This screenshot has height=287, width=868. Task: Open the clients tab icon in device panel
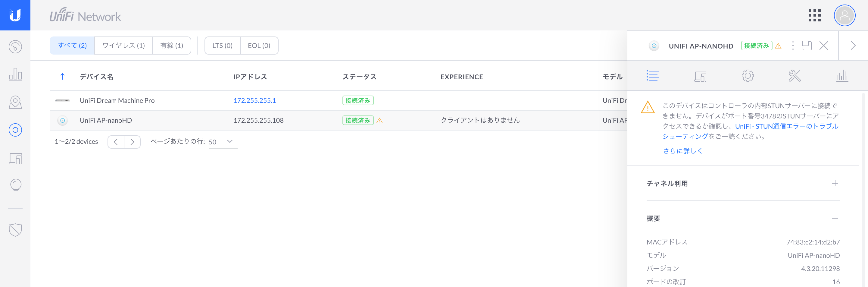pos(700,76)
